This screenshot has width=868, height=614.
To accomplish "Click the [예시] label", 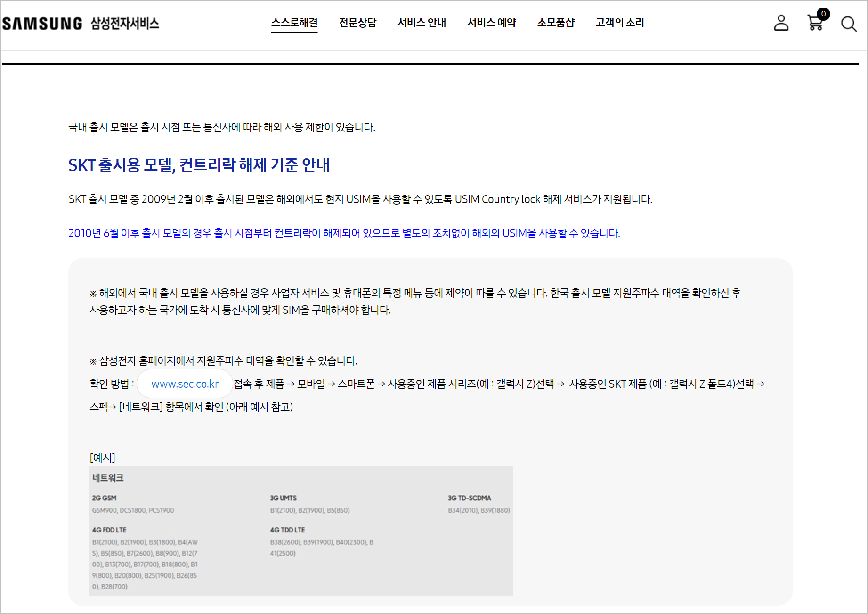I will coord(102,458).
